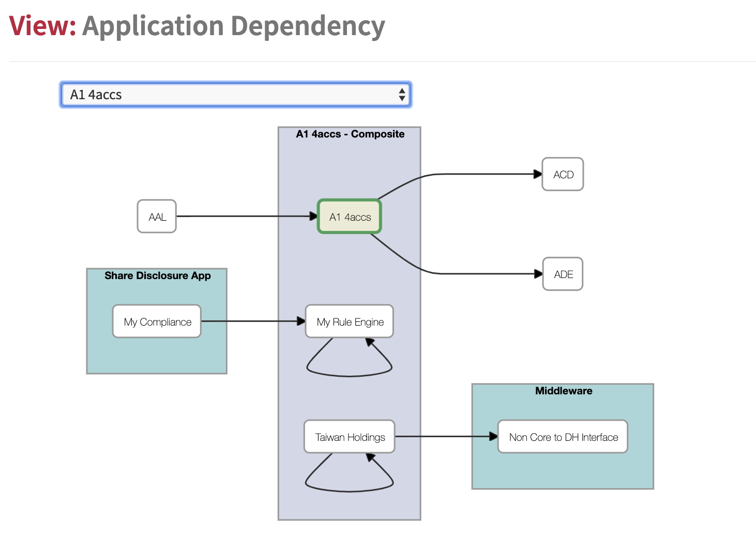The image size is (756, 553).
Task: Click the self-loop under My Rule Engine
Action: click(349, 376)
